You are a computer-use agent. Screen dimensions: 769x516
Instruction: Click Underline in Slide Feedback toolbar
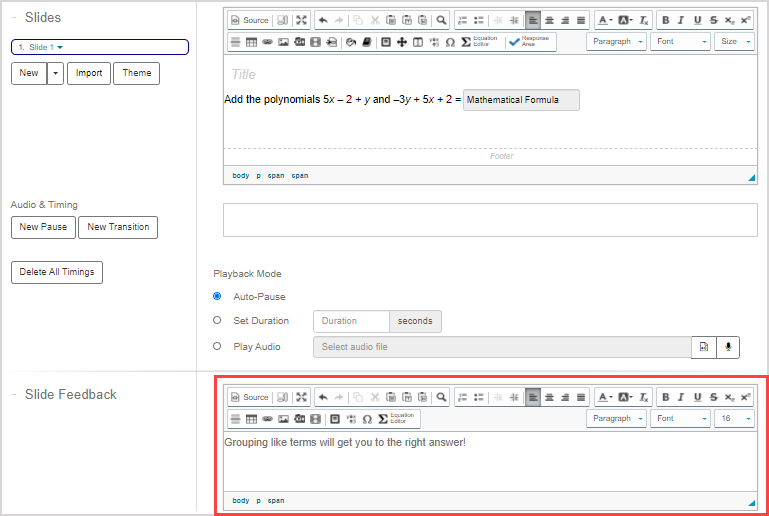(x=698, y=397)
